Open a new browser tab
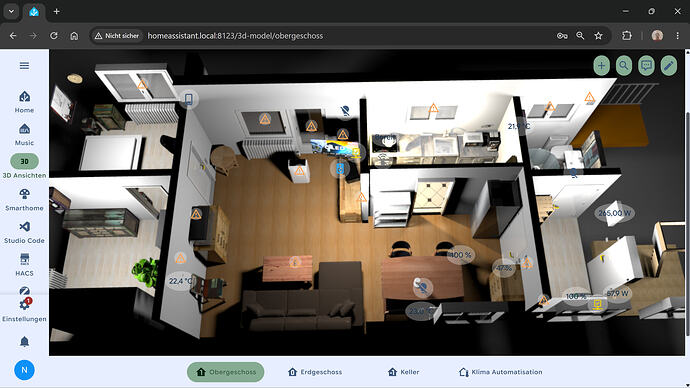 point(56,11)
